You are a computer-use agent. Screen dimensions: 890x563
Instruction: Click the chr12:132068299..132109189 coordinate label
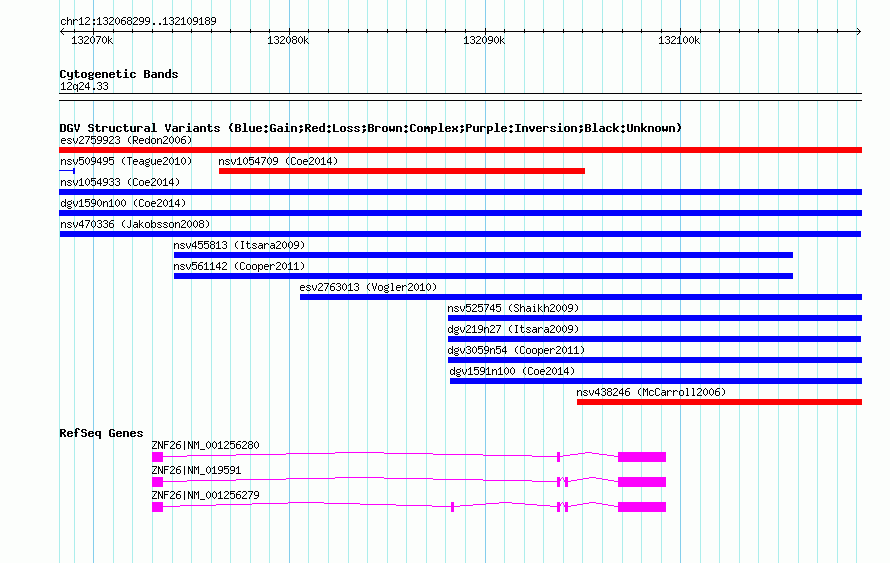(138, 22)
